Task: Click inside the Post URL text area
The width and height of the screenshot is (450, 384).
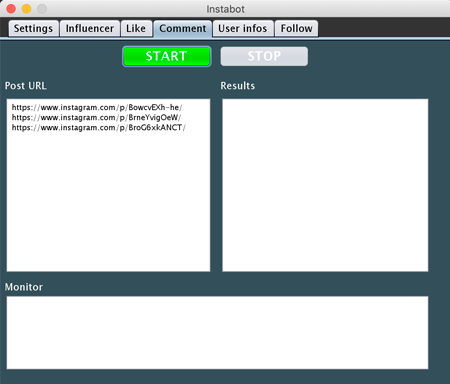Action: tap(108, 185)
